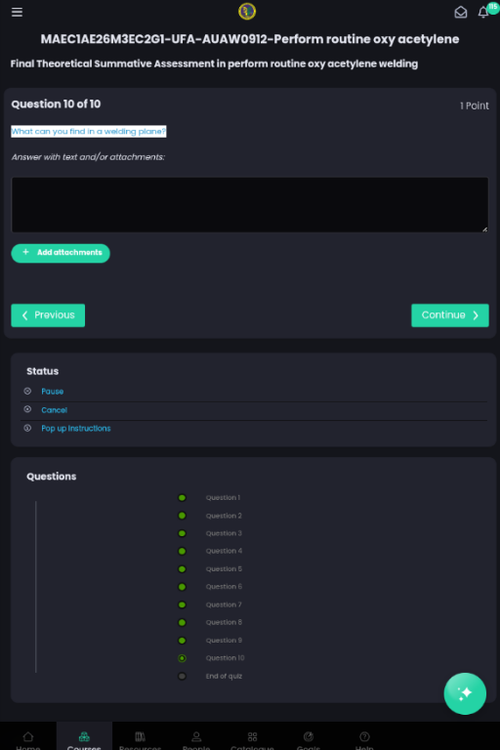Jump to Question 9 label
Viewport: 500px width, 750px height.
(x=224, y=640)
